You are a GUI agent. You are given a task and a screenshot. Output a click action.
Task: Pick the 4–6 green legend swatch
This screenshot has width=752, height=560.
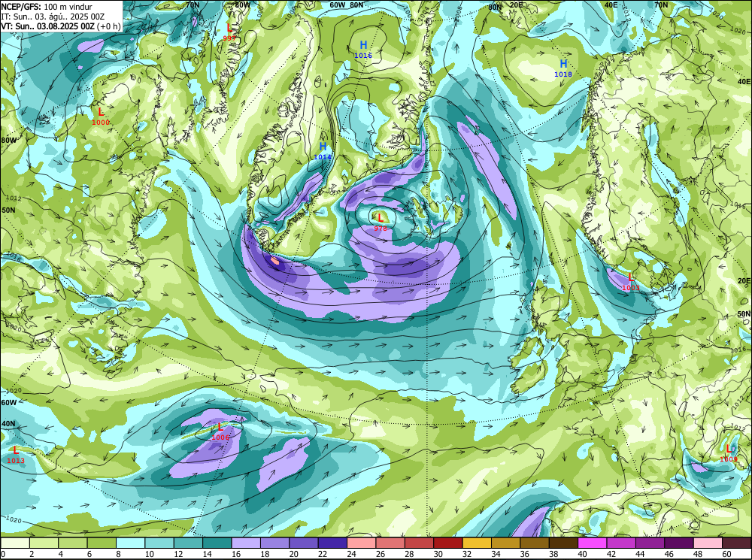73,543
